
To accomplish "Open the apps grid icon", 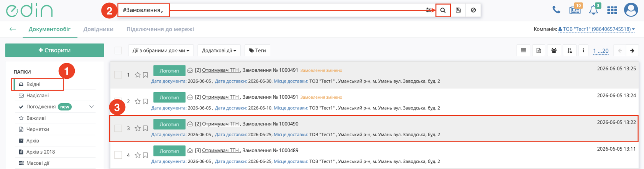I will 612,10.
